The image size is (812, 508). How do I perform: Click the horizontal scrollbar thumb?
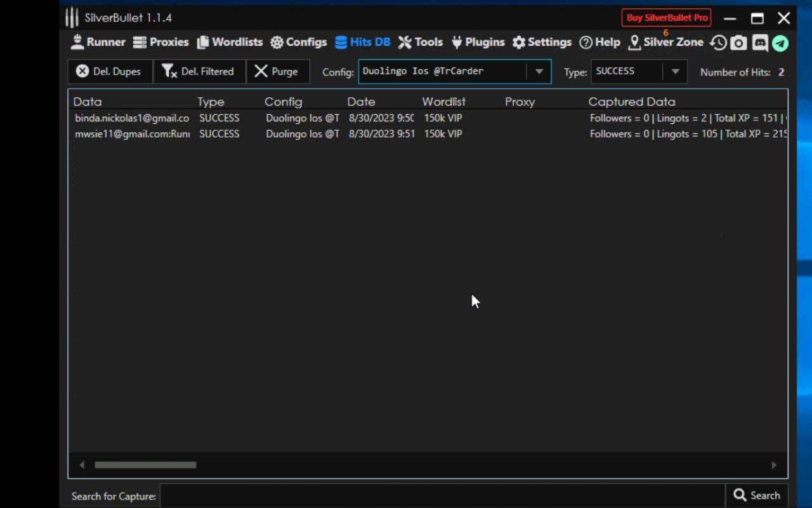[x=145, y=465]
